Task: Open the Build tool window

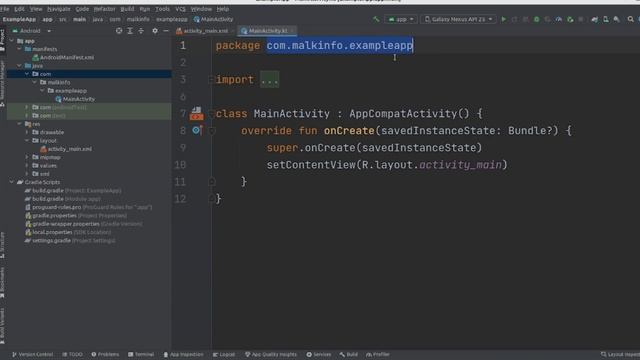Action: [349, 354]
